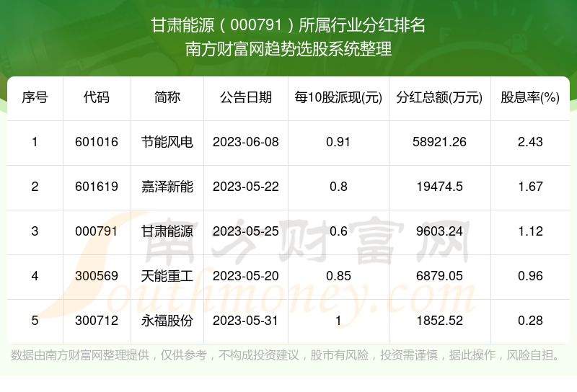Screen dimensions: 577x392
Task: Click stock code 300569
Action: coord(96,276)
